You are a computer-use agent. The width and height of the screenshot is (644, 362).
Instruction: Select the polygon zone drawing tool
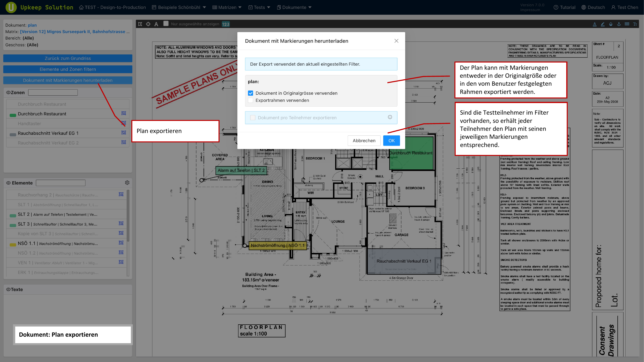coord(140,24)
